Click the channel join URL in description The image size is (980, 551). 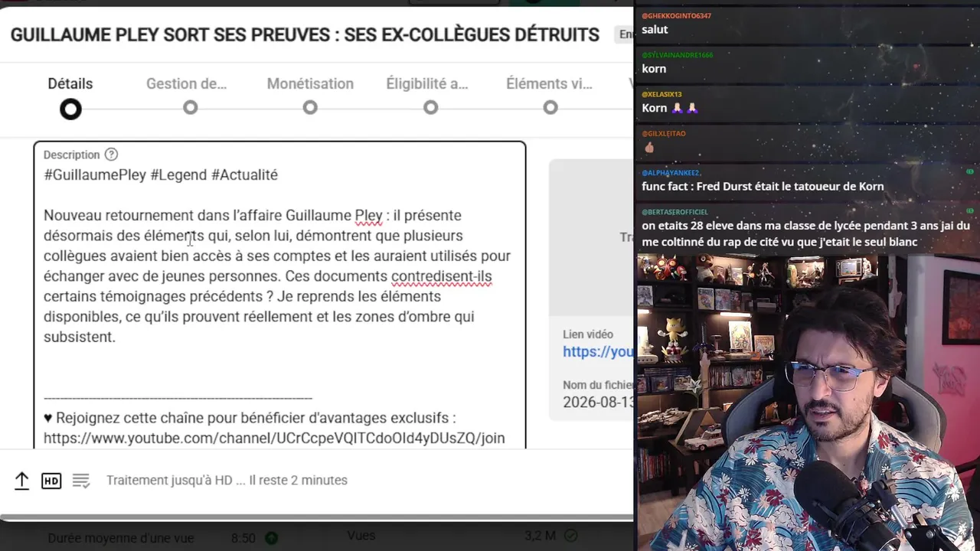(x=274, y=439)
